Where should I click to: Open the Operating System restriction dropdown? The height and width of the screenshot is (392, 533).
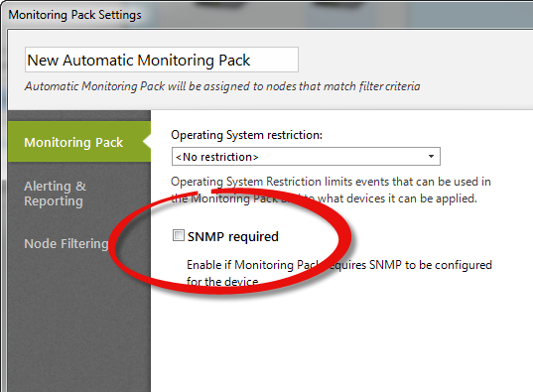(306, 157)
